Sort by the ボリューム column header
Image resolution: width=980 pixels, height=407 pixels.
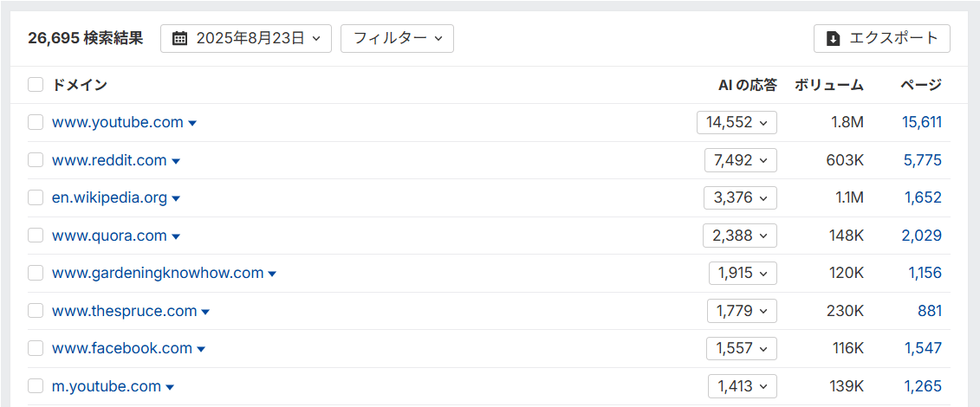click(x=828, y=85)
